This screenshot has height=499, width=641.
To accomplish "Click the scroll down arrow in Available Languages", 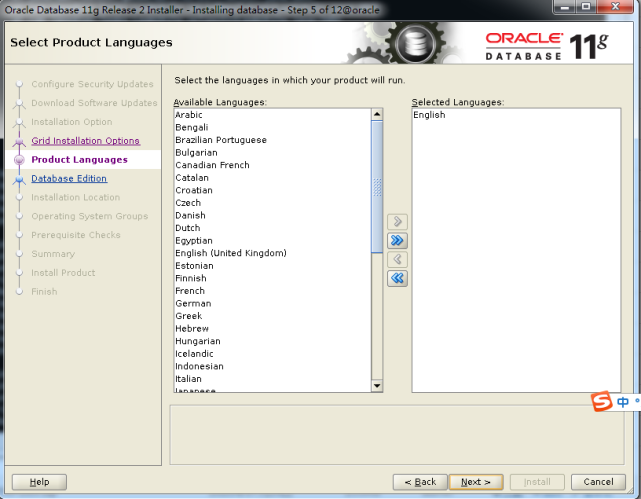I will (377, 385).
